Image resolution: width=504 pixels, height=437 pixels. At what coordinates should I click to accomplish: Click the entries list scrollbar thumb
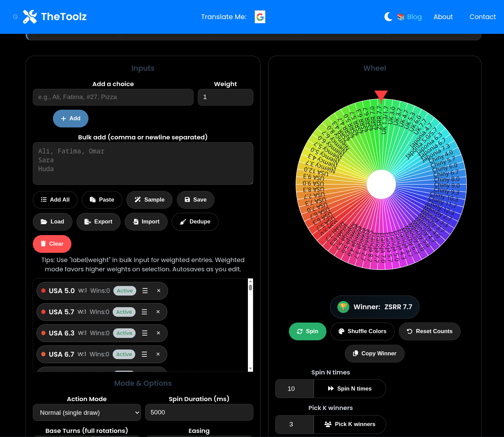(251, 287)
